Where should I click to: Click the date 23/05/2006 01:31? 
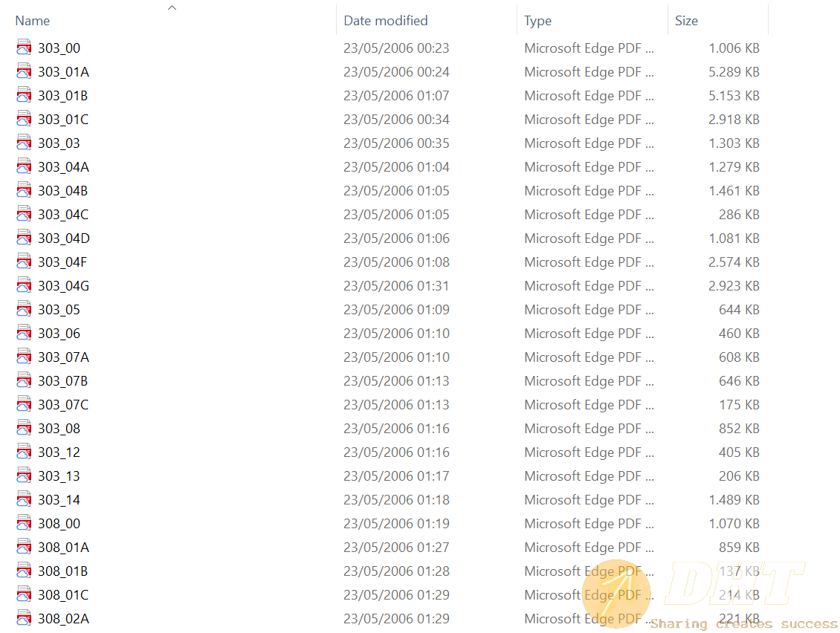(396, 286)
